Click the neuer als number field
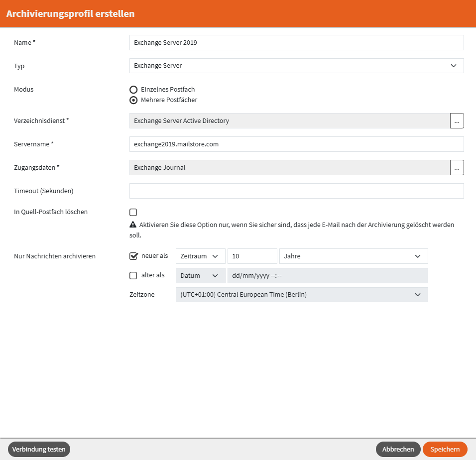 point(252,256)
